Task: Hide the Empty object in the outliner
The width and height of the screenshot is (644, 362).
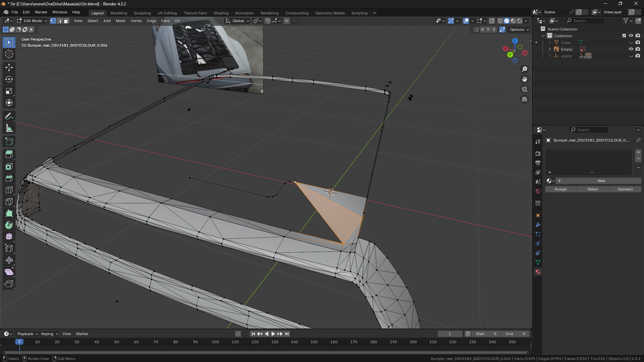Action: coord(631,49)
